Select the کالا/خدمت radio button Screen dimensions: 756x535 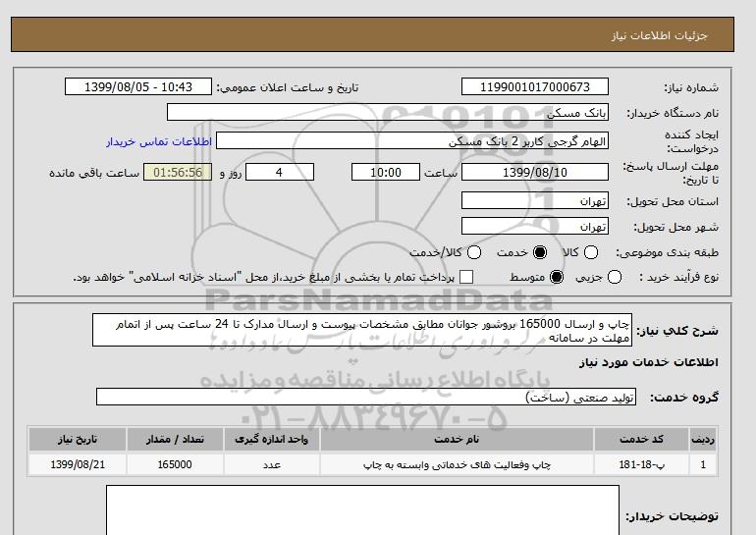point(474,252)
